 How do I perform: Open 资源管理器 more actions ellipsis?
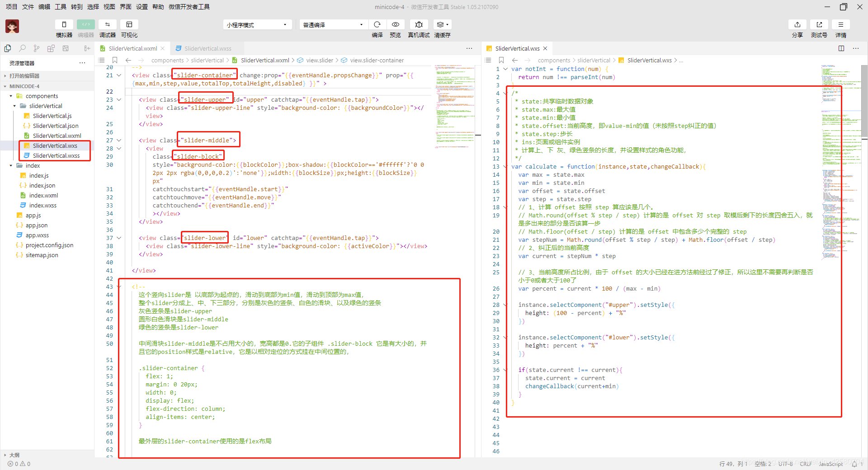click(x=82, y=63)
